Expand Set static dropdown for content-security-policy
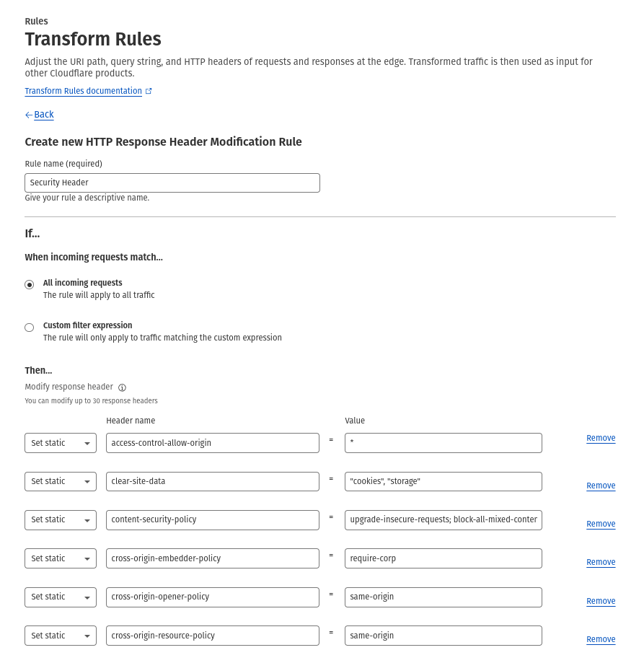This screenshot has width=644, height=663. pos(61,519)
